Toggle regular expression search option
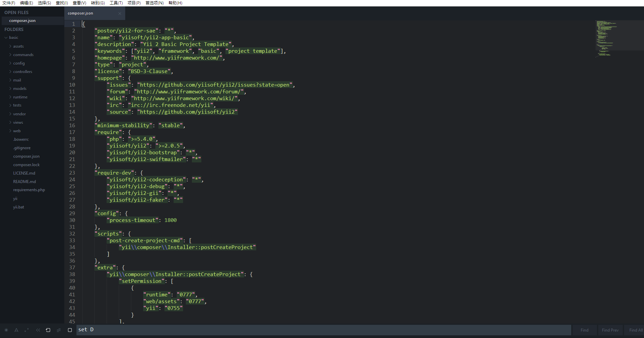Viewport: 644px width, 338px height. tap(6, 330)
